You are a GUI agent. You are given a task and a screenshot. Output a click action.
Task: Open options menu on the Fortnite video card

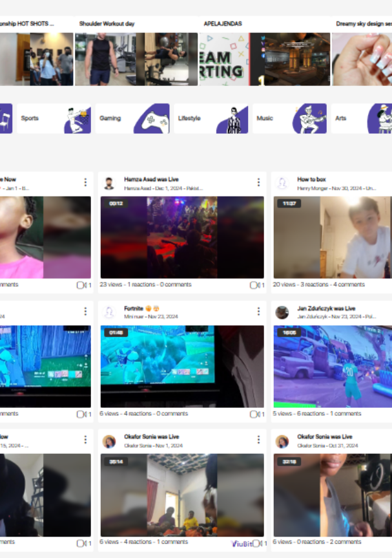(x=258, y=312)
